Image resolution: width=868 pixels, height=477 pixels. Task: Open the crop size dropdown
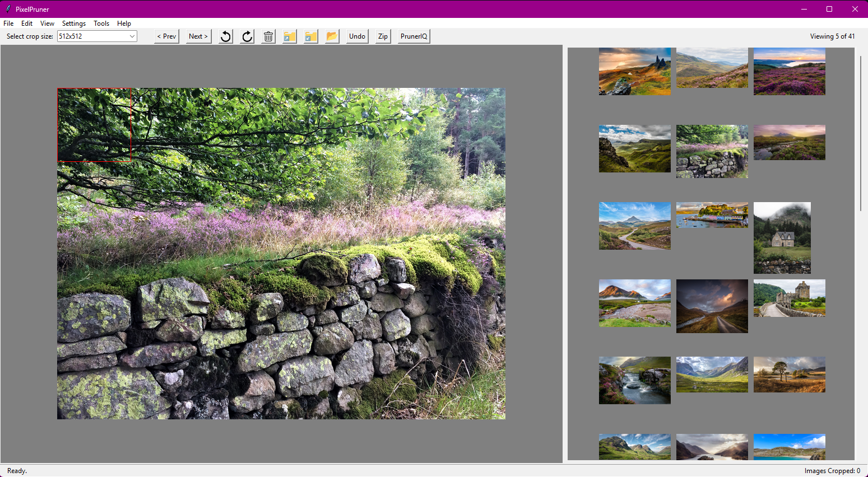(132, 36)
